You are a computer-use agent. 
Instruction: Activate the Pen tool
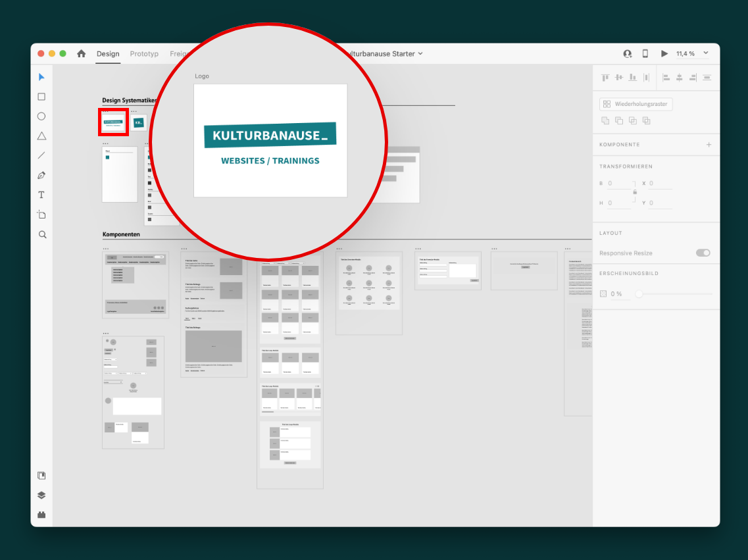(x=41, y=176)
